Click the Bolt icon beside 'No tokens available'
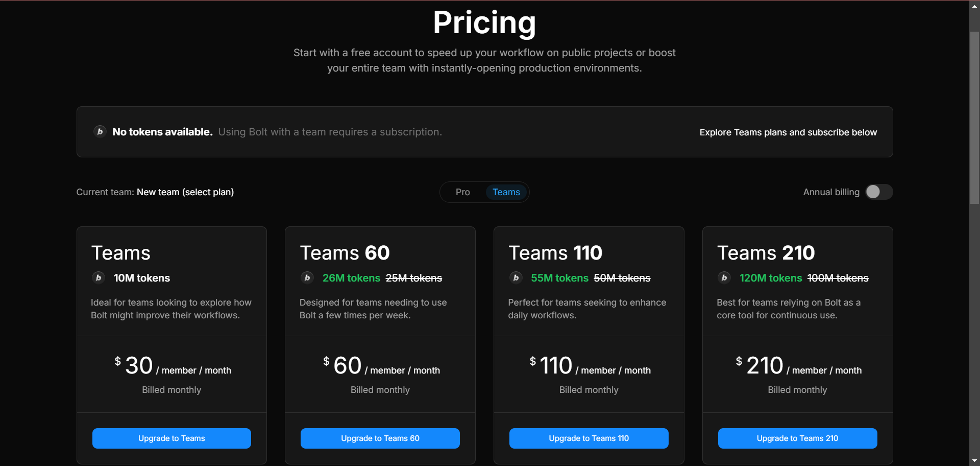 coord(100,132)
